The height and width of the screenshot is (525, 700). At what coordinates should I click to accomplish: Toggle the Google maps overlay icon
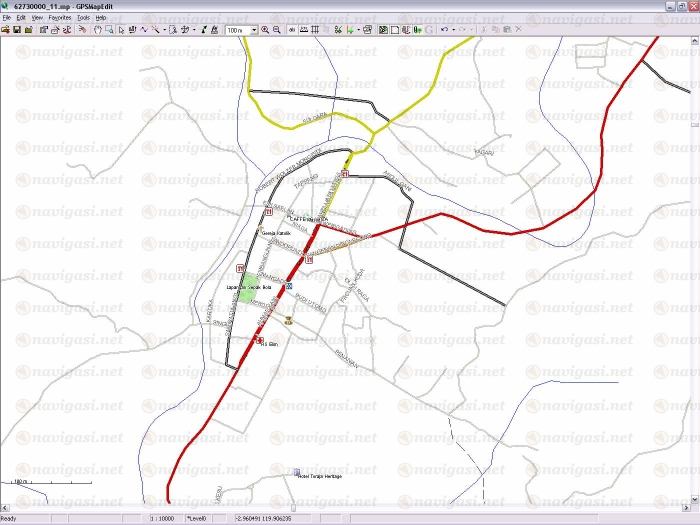428,30
